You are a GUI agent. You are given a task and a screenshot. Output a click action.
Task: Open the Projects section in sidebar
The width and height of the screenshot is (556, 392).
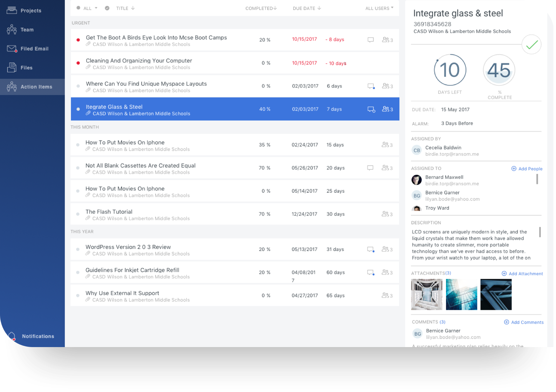pos(31,10)
